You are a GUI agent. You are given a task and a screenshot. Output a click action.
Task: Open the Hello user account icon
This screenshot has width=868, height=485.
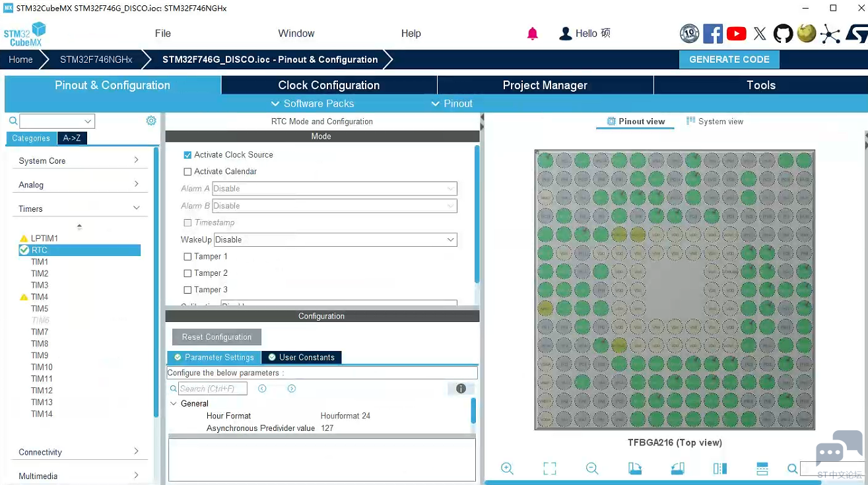point(565,34)
